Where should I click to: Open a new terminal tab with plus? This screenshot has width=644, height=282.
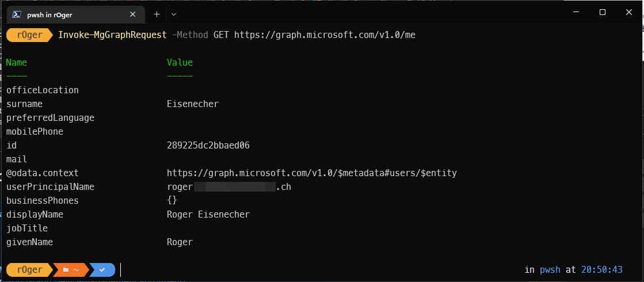[x=157, y=14]
